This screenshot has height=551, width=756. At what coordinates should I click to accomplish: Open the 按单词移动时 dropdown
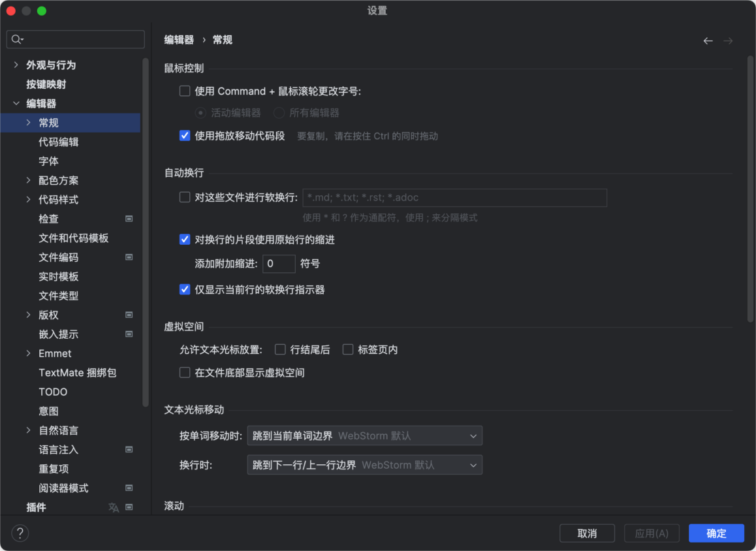(364, 436)
